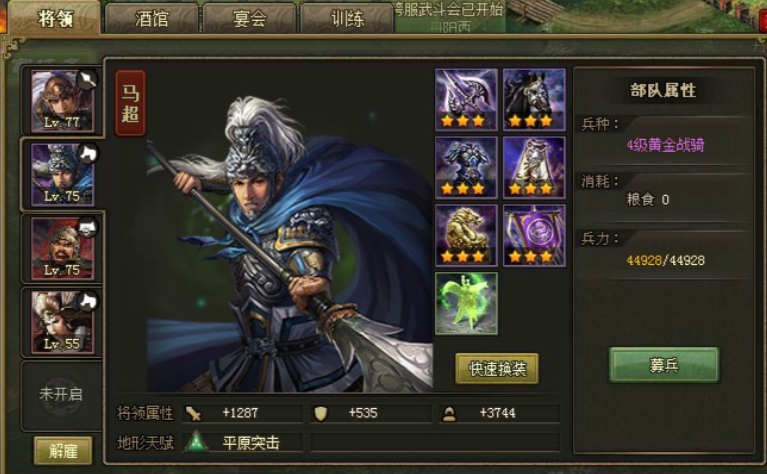The image size is (767, 474).
Task: Select the blue armor equipment slot
Action: click(466, 168)
